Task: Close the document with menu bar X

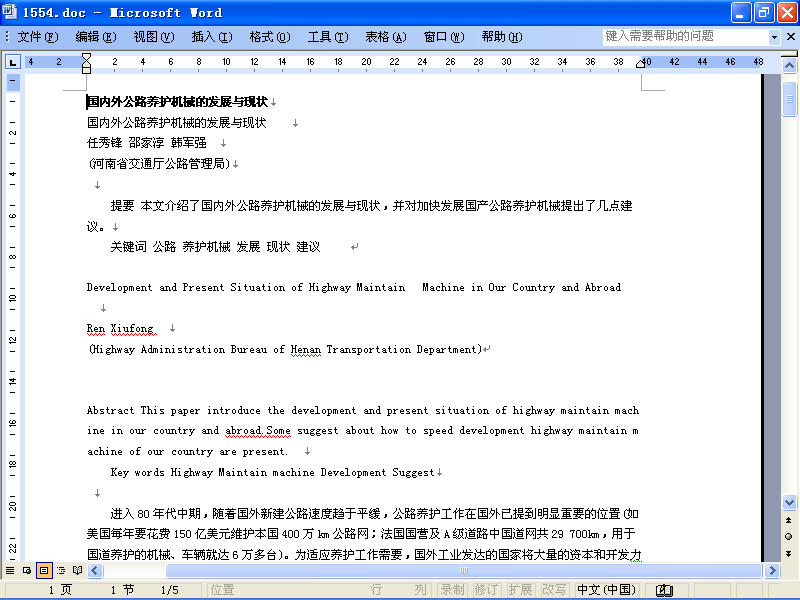Action: point(791,37)
